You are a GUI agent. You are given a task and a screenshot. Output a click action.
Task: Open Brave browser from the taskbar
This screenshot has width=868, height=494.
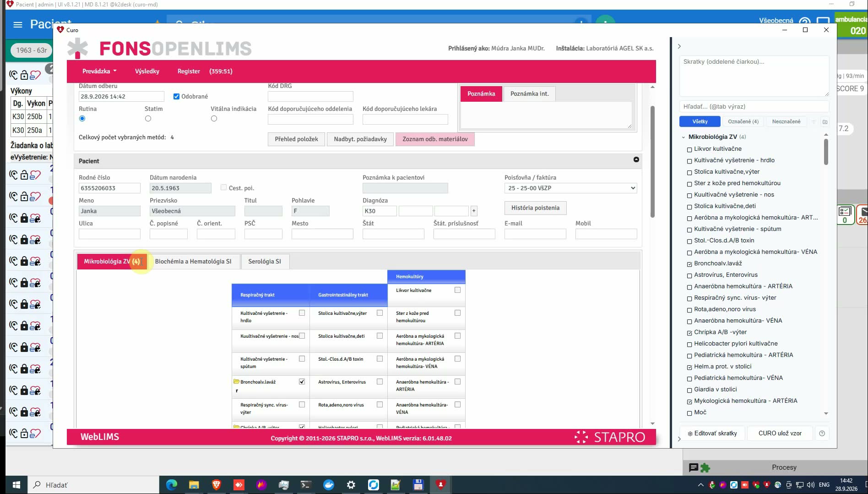click(217, 485)
